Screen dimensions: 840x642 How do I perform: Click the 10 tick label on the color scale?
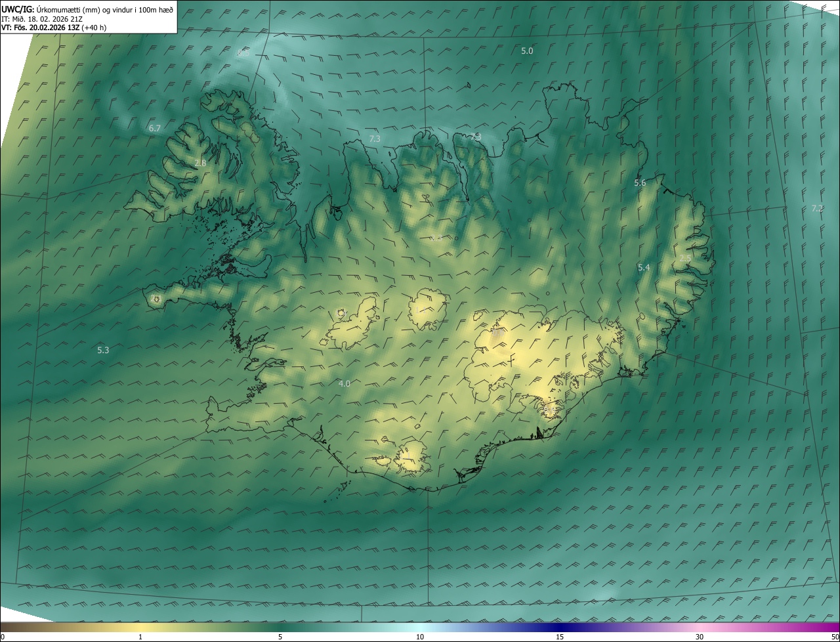point(420,637)
